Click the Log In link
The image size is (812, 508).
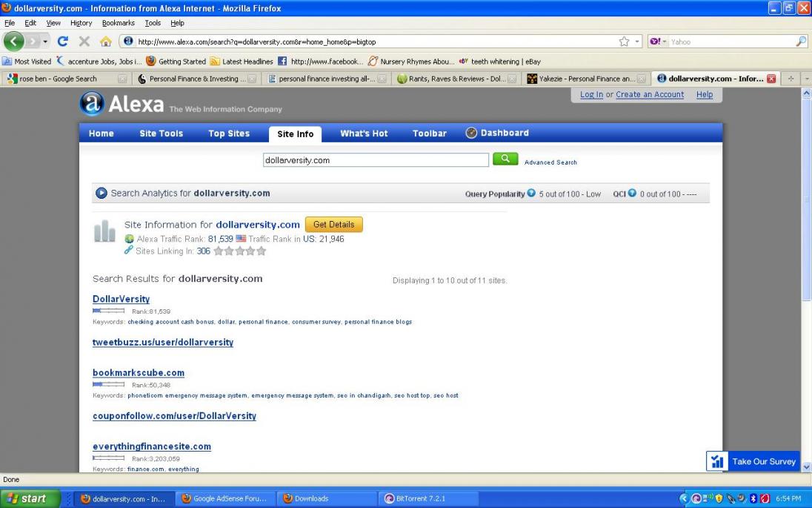(x=591, y=94)
